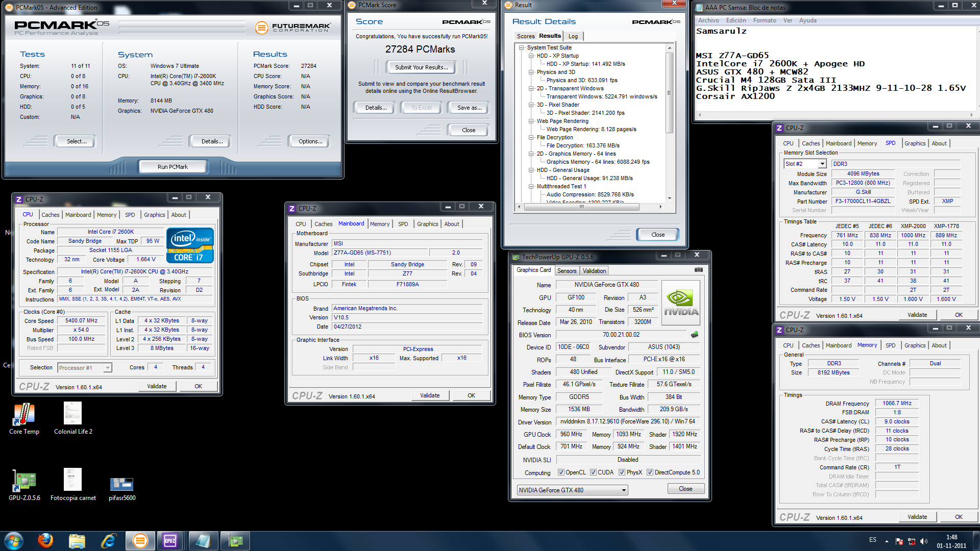Show hidden tray icons arrow
Screen dimensions: 980x551
pos(887,541)
